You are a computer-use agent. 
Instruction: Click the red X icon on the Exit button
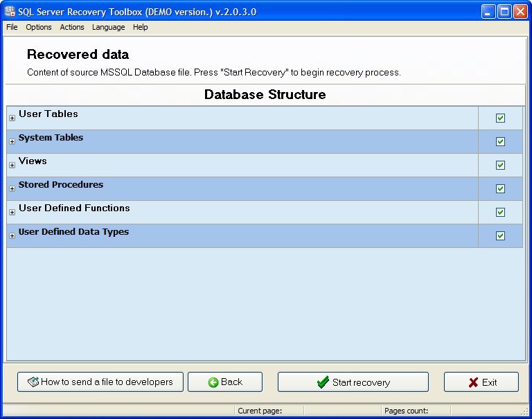point(473,382)
